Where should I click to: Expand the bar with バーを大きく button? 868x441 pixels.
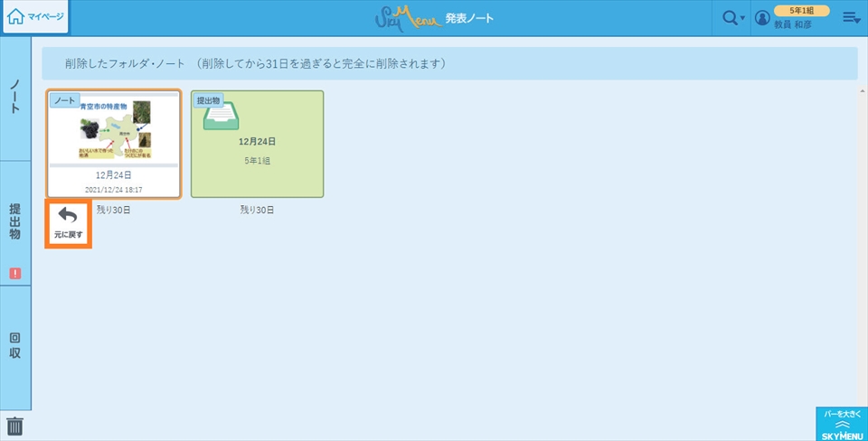[841, 424]
